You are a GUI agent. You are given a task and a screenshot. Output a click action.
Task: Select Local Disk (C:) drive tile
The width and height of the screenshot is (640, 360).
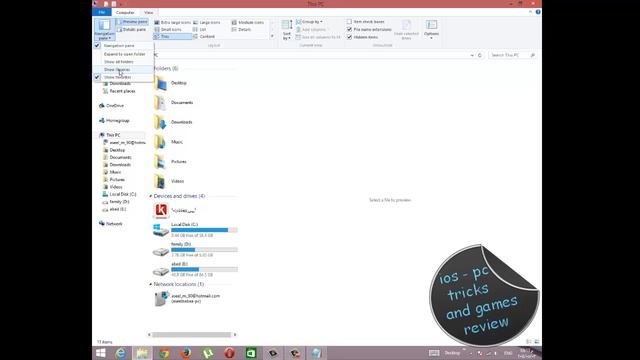[196, 230]
